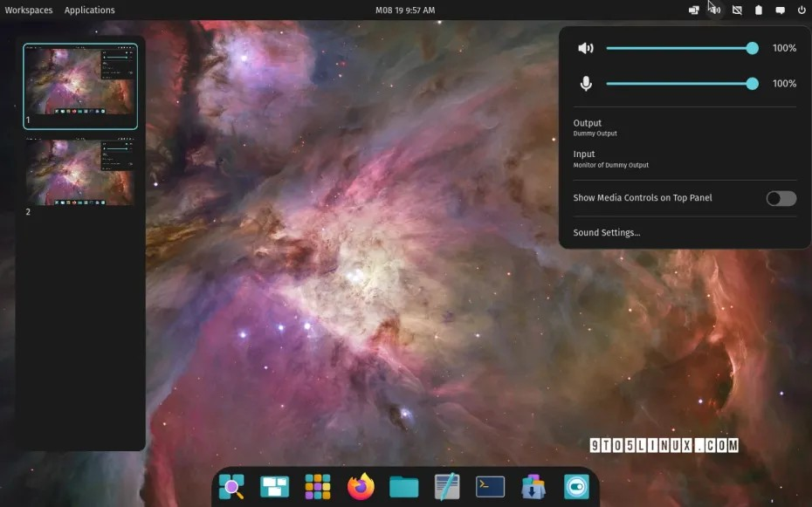Enable Show Media Controls on Top Panel

pos(780,198)
